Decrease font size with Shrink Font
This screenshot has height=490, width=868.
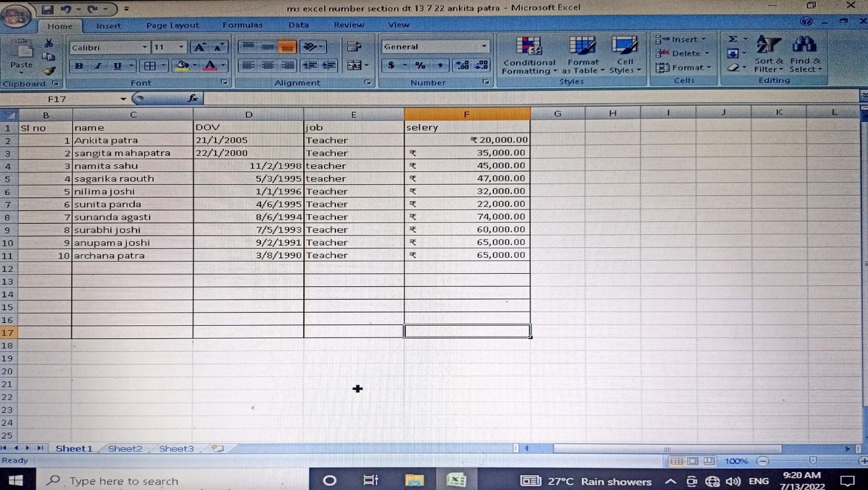[x=218, y=47]
